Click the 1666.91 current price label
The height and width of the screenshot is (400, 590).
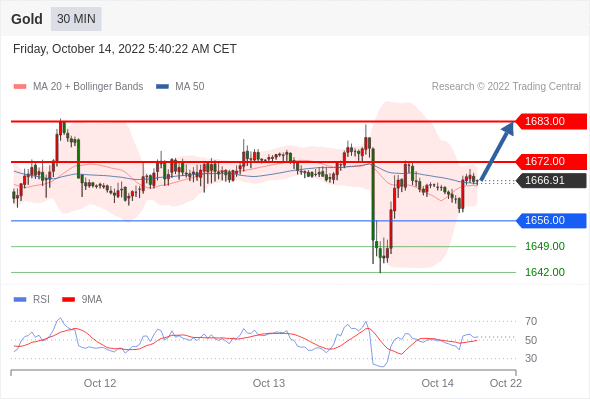(550, 180)
